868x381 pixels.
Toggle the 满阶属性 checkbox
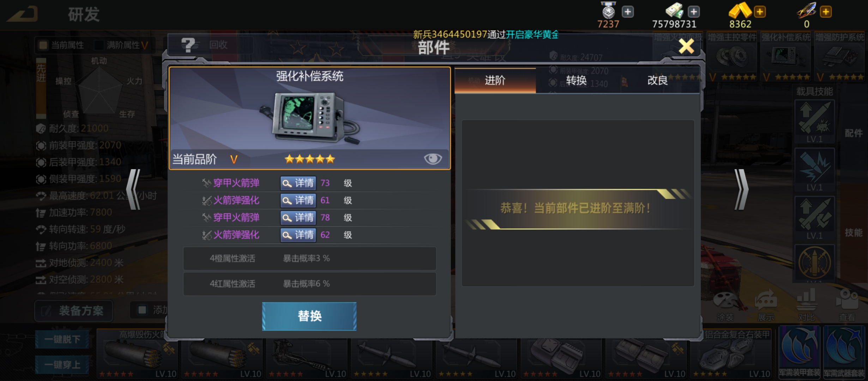coord(99,45)
